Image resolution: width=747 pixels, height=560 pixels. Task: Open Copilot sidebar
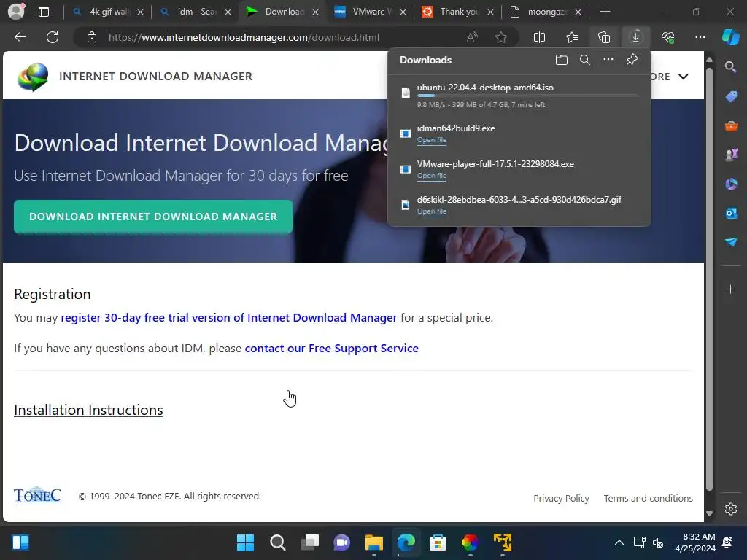pyautogui.click(x=731, y=37)
